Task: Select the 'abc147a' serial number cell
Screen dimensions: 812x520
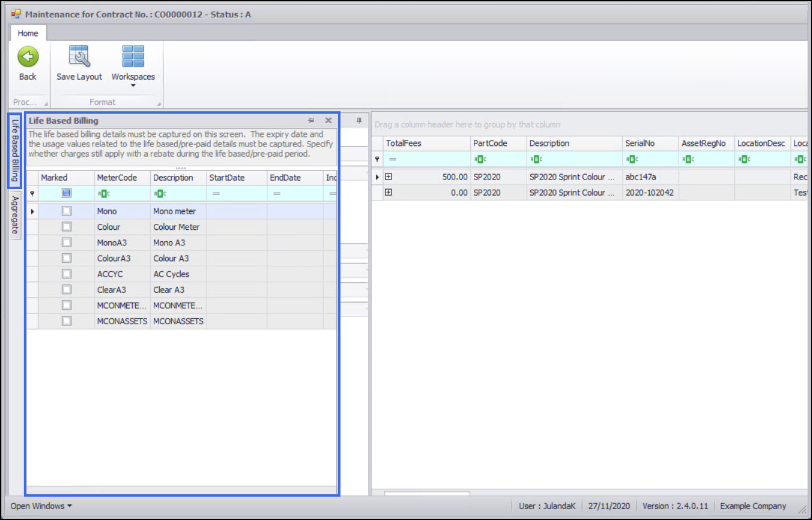Action: [651, 177]
